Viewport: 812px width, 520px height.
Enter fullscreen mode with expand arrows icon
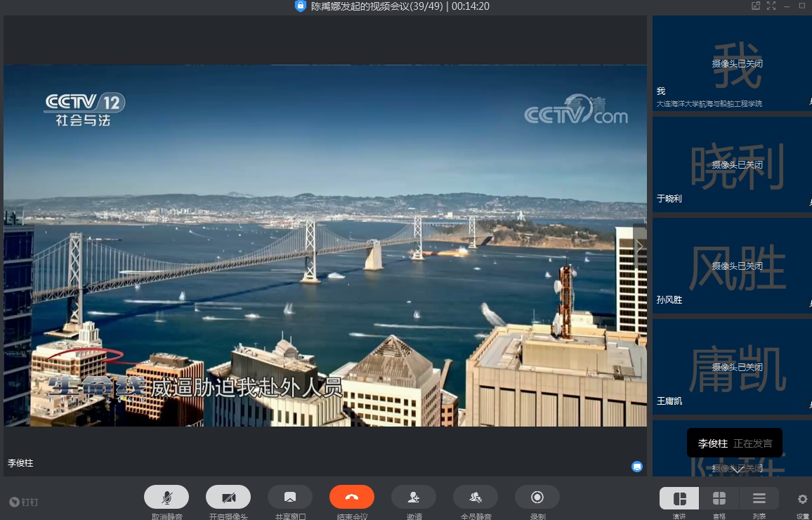[x=771, y=6]
